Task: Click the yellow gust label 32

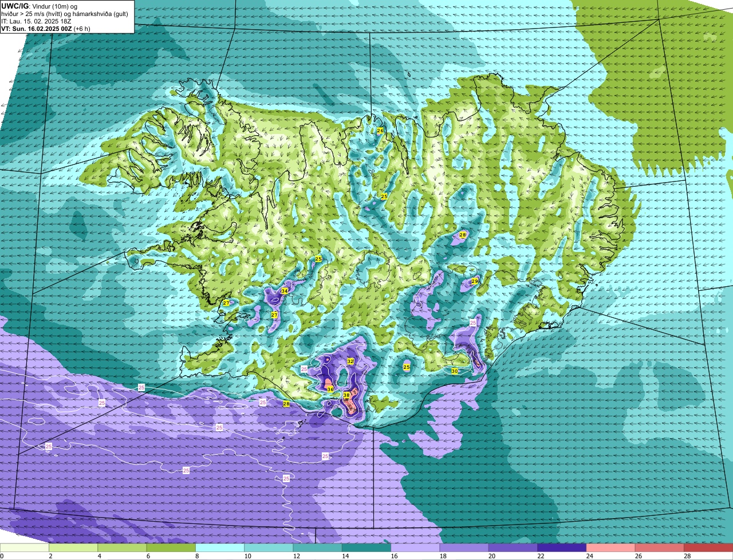Action: 350,361
